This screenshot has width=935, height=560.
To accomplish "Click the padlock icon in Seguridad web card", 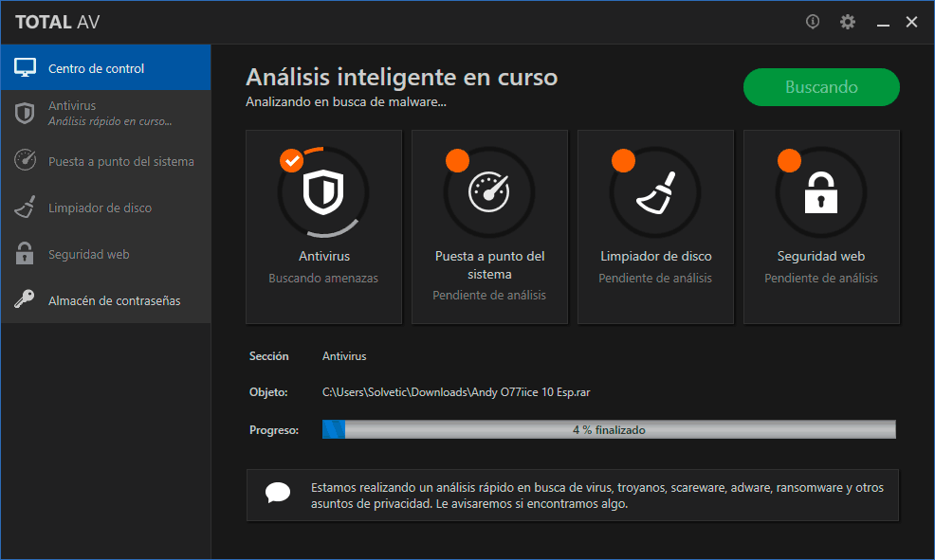I will [x=821, y=192].
